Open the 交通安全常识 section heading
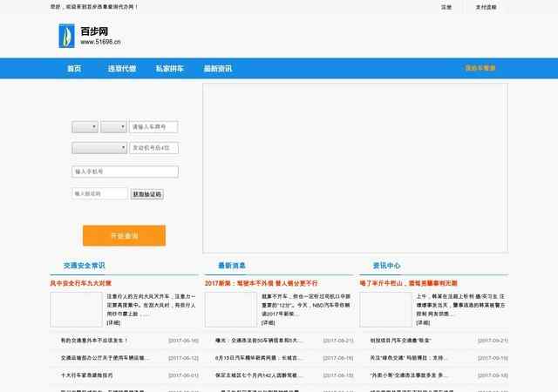 pos(85,266)
